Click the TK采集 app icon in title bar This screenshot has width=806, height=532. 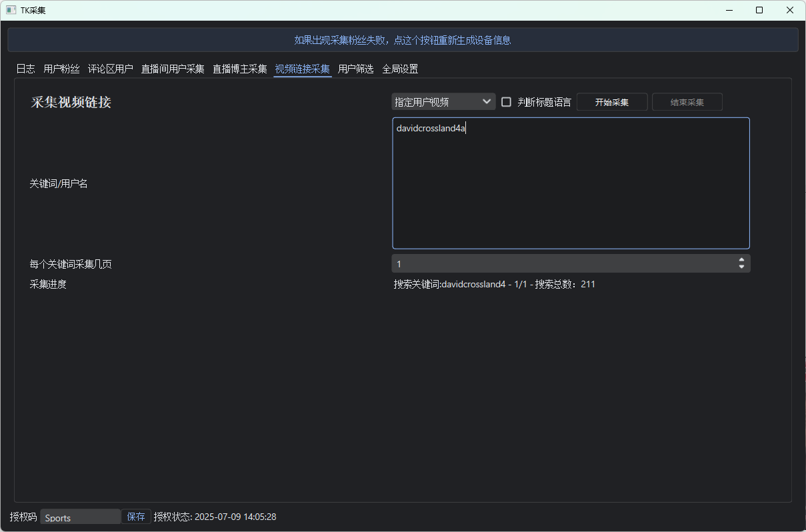(x=11, y=10)
